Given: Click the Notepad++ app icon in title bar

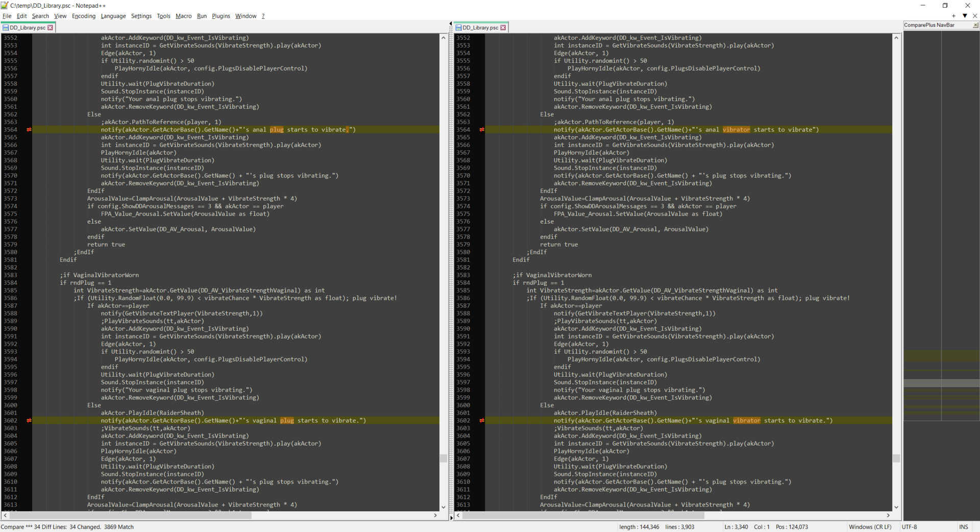Looking at the screenshot, I should click(5, 5).
